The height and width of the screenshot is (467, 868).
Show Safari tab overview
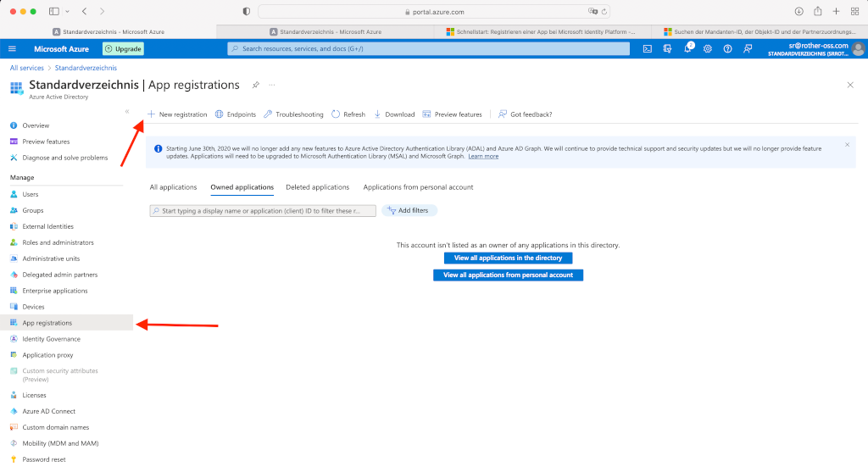854,11
